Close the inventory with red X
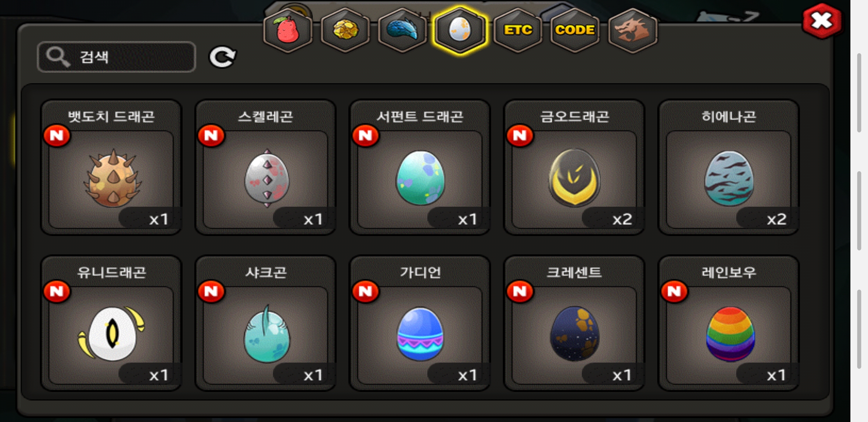The height and width of the screenshot is (422, 868). point(821,21)
